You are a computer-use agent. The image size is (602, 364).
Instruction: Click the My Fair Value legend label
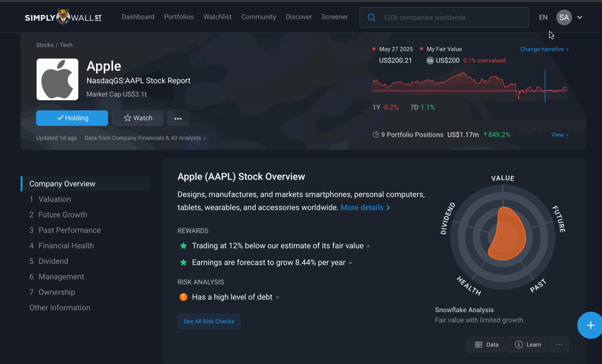coord(444,49)
